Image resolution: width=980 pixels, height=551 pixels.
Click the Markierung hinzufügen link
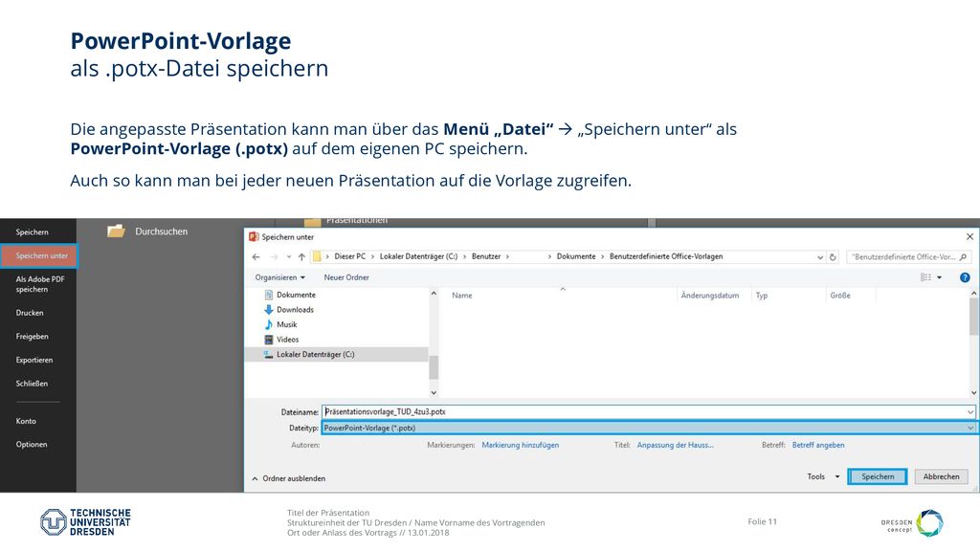pyautogui.click(x=520, y=446)
